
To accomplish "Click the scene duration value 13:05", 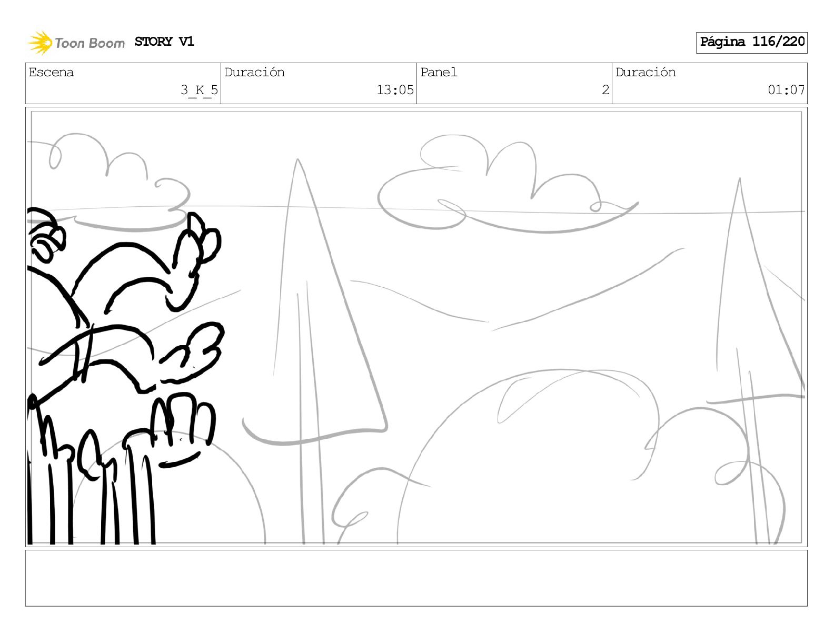I will pyautogui.click(x=395, y=90).
